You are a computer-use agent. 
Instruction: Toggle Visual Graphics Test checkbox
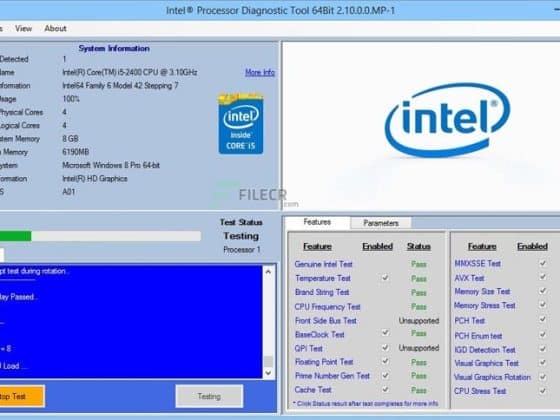543,362
